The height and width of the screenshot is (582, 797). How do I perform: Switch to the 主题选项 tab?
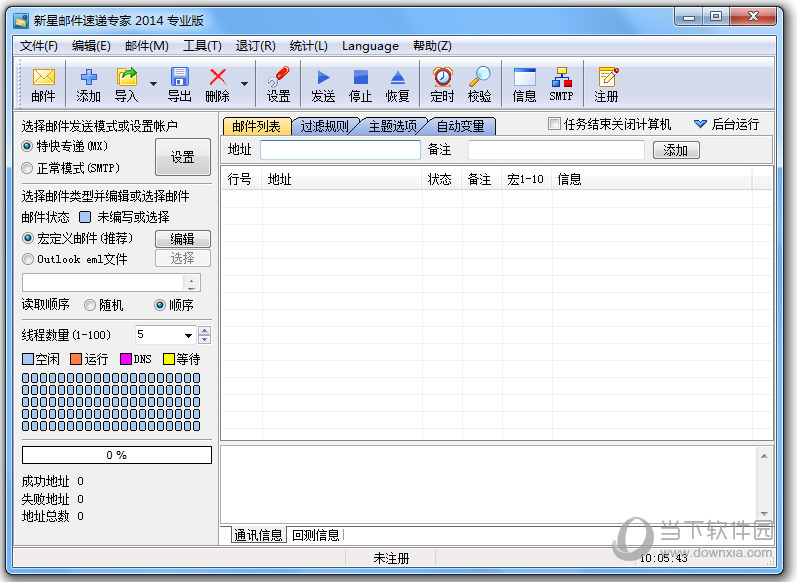[x=392, y=126]
